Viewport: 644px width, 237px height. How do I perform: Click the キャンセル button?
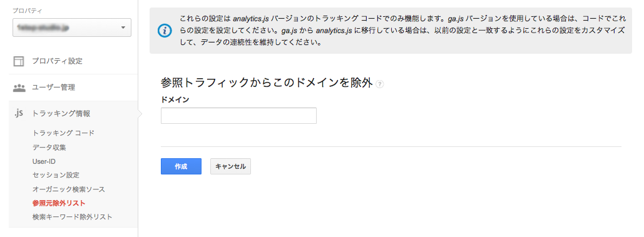pos(230,166)
